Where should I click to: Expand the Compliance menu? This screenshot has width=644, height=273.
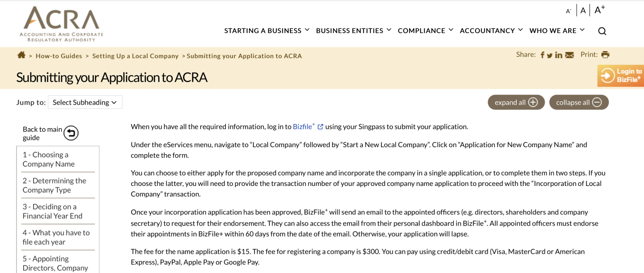click(x=425, y=30)
